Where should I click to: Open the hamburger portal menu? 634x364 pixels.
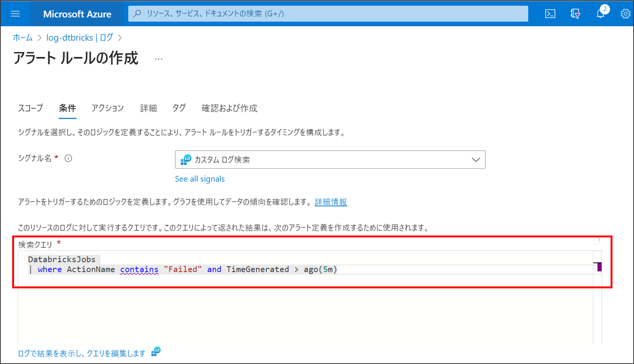(x=15, y=14)
